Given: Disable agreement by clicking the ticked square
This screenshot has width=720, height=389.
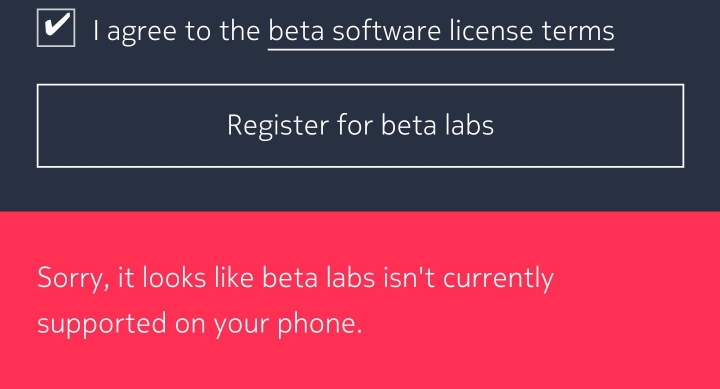Looking at the screenshot, I should coord(56,28).
